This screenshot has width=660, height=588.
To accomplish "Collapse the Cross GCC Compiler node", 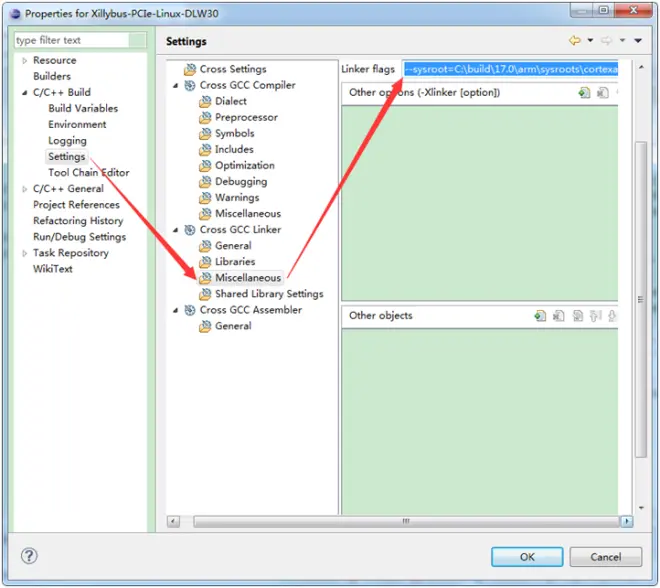I will [x=176, y=85].
